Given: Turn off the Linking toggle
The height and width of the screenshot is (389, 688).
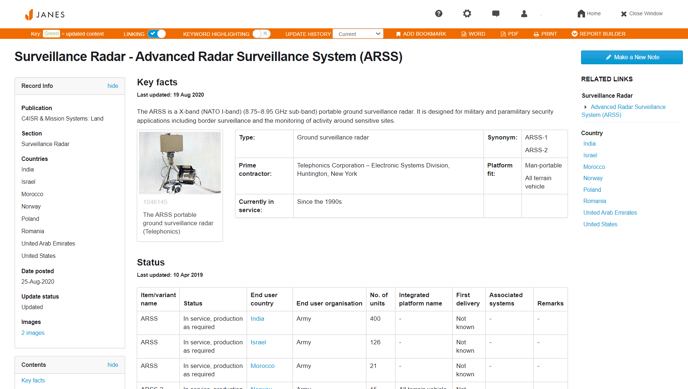Looking at the screenshot, I should [x=157, y=34].
